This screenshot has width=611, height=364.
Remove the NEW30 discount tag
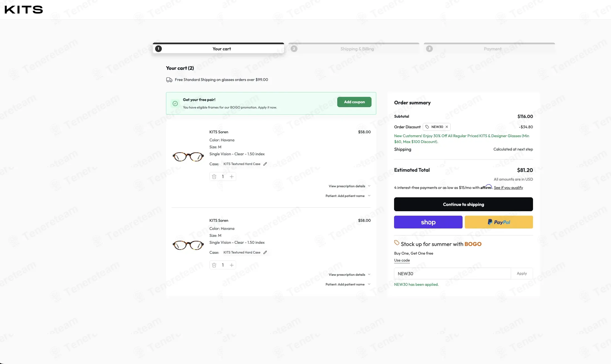[x=447, y=127]
